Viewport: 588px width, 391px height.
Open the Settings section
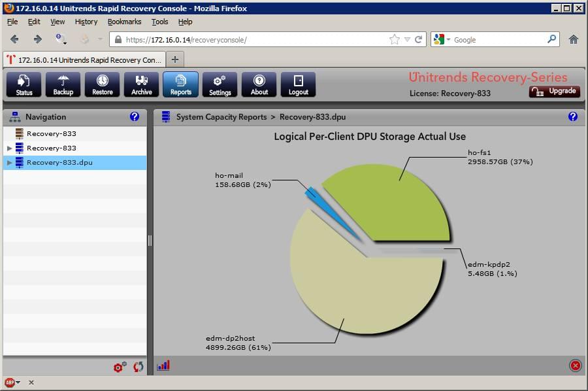[220, 84]
